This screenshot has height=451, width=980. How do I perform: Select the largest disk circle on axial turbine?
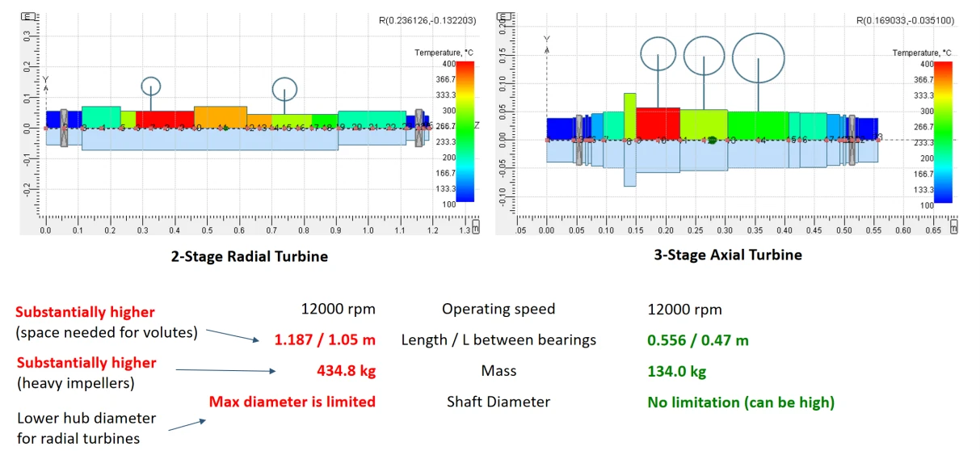[758, 57]
